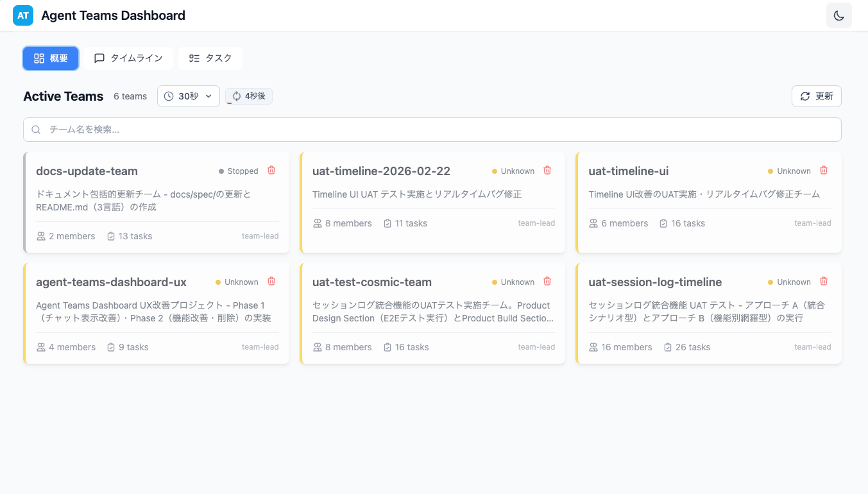Toggle dark mode with the moon icon

[x=838, y=15]
